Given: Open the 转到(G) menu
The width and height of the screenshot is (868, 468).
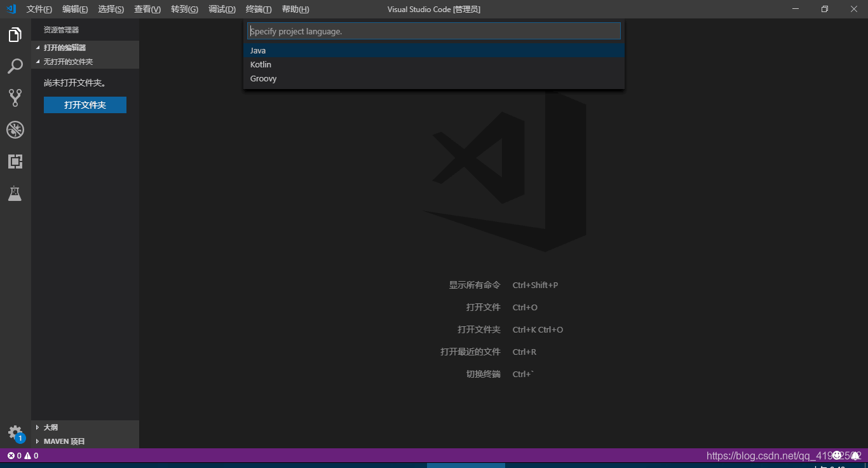Looking at the screenshot, I should pyautogui.click(x=184, y=9).
